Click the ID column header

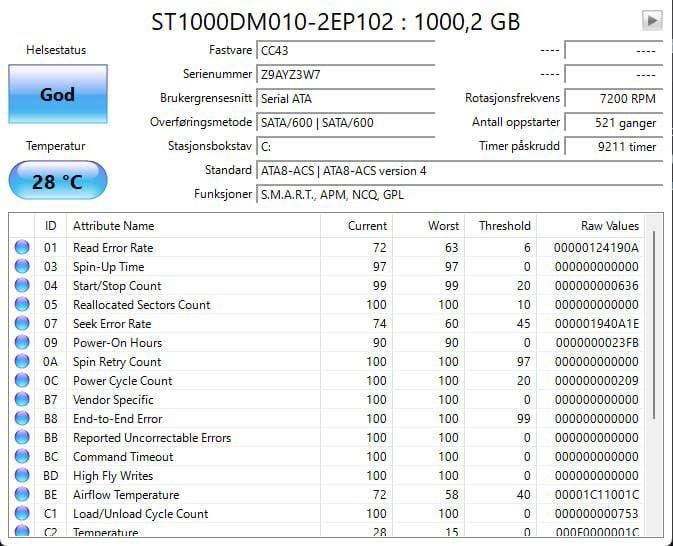50,225
